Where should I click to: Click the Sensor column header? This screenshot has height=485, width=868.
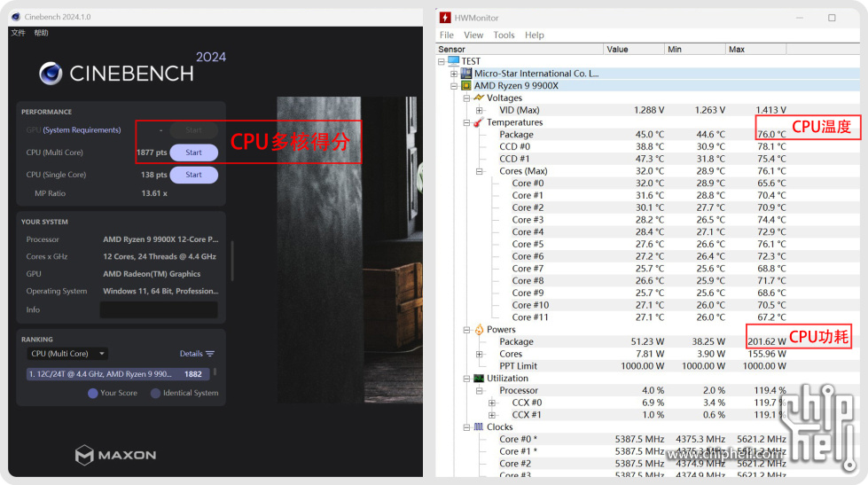(x=520, y=50)
